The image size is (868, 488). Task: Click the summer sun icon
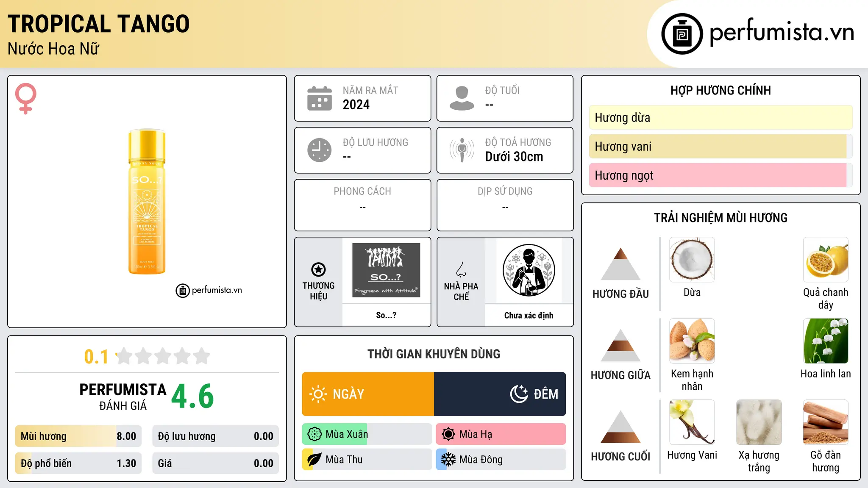click(x=448, y=434)
